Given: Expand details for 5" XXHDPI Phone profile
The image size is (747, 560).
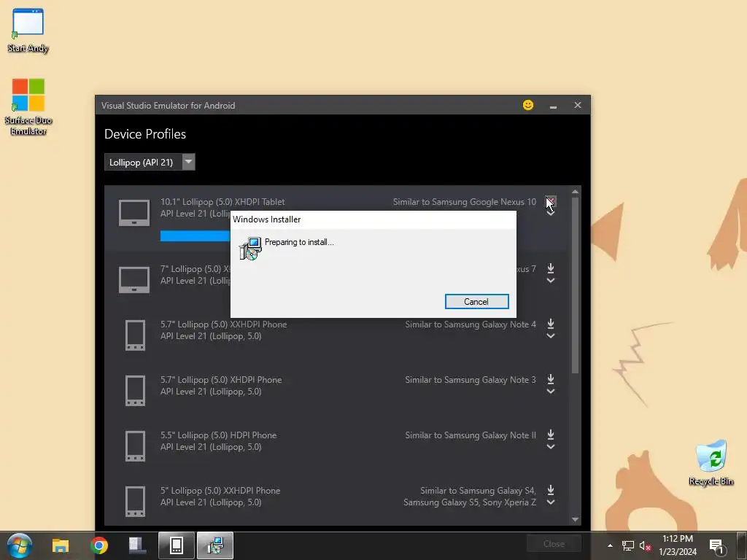Looking at the screenshot, I should pos(551,502).
